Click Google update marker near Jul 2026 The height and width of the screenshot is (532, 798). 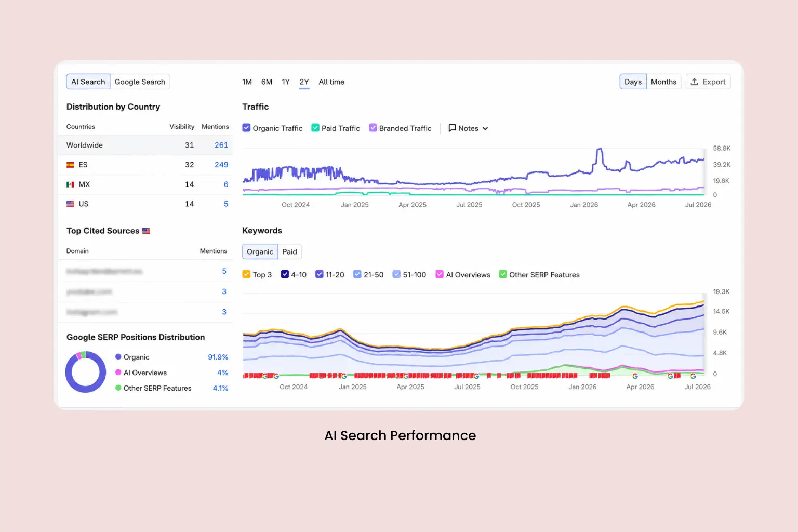click(x=693, y=376)
